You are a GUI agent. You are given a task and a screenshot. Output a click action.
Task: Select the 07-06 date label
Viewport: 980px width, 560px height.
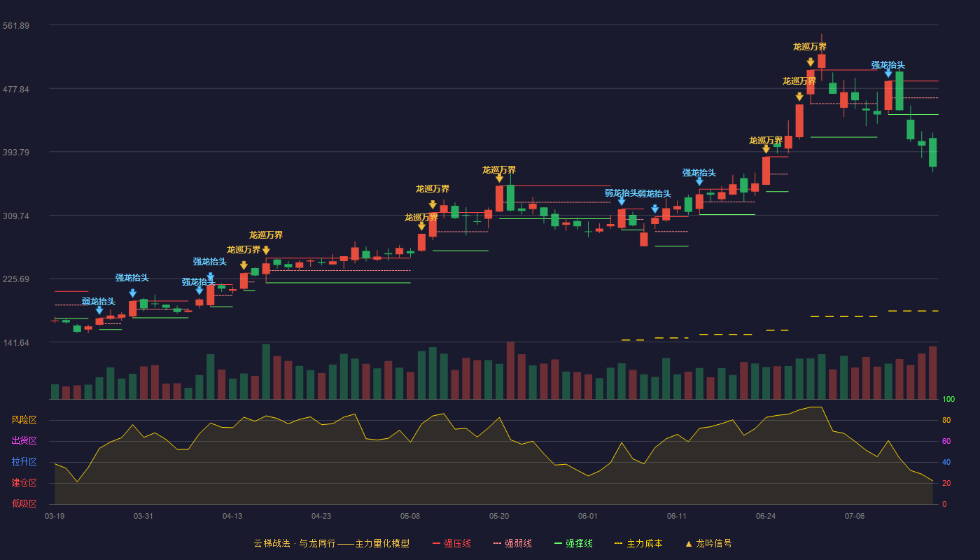[855, 516]
